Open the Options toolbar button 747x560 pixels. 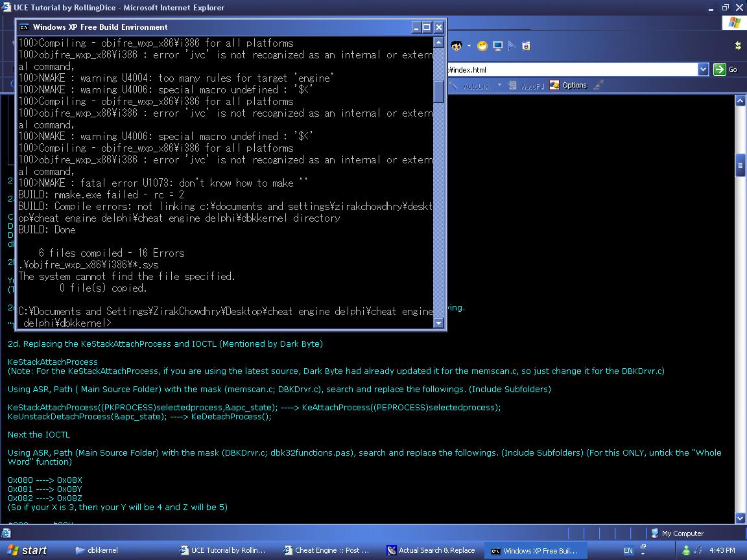click(x=568, y=85)
